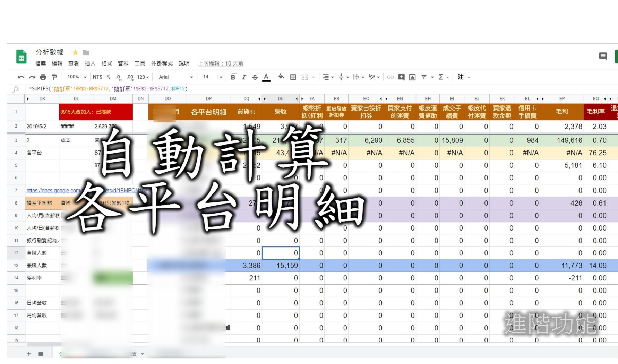Open the 插入 (Insert) menu
This screenshot has width=618, height=364.
tap(90, 63)
